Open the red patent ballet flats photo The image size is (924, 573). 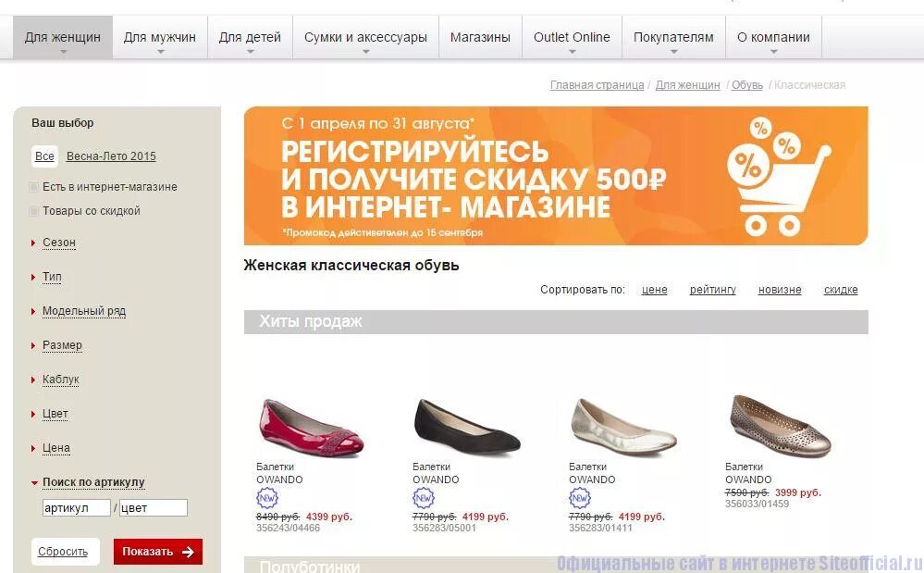click(311, 427)
